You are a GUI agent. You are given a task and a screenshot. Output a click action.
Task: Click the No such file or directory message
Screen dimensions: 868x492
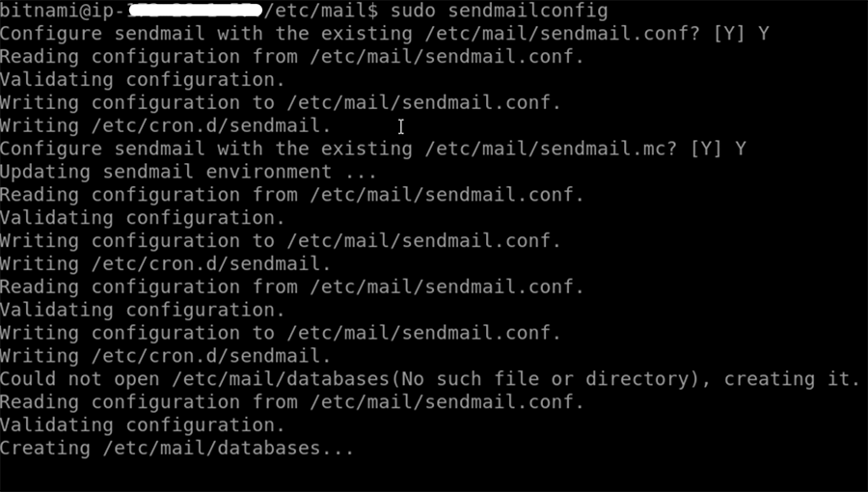coord(550,379)
